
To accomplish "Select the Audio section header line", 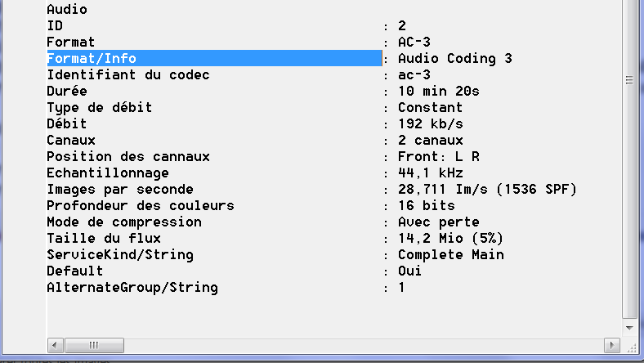I will (x=67, y=9).
